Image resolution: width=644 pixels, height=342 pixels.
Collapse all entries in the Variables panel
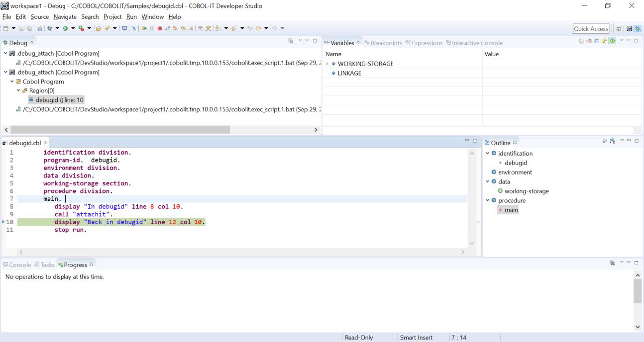point(597,42)
